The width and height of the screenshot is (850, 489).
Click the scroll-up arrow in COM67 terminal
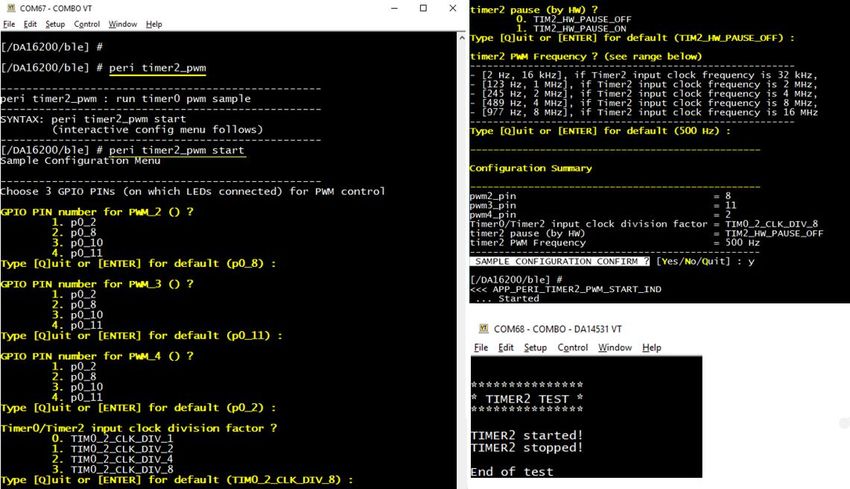pyautogui.click(x=461, y=38)
